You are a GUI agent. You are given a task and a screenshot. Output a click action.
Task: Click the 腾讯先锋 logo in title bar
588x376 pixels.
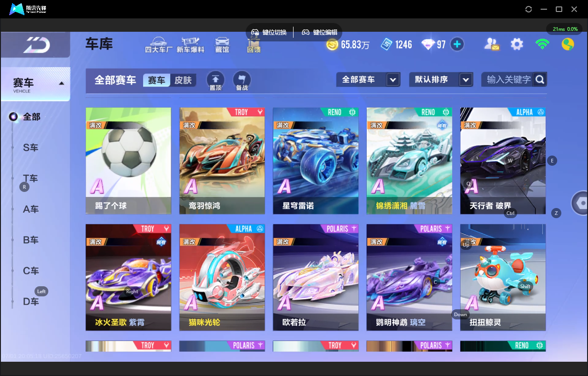pos(29,9)
